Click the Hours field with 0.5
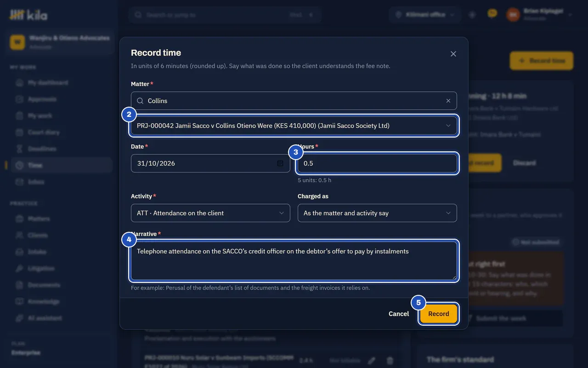This screenshot has height=368, width=588. pos(377,163)
